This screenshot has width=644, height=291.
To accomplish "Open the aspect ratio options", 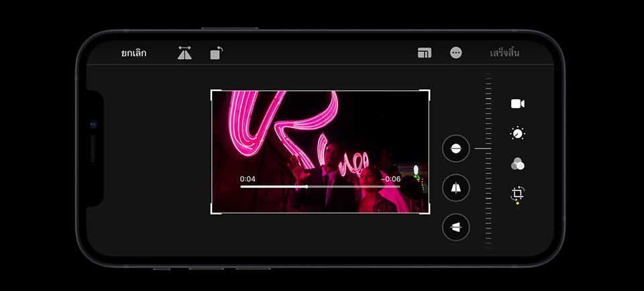I will (x=424, y=53).
